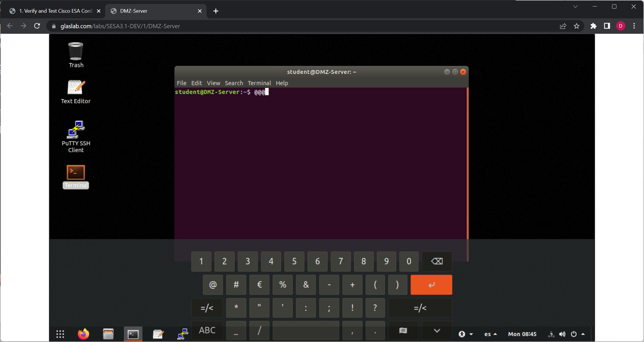Bookmark this page with star icon
Screen dimensions: 644x342
click(x=576, y=26)
